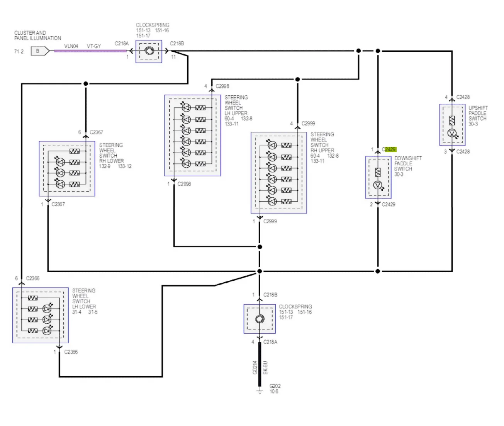Select the Downshift Paddle Switch component symbol
Image resolution: width=504 pixels, height=426 pixels.
point(378,177)
